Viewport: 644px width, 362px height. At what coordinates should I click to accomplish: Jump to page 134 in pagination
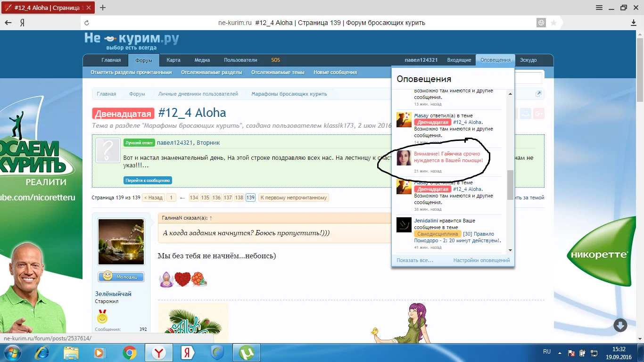pos(194,198)
